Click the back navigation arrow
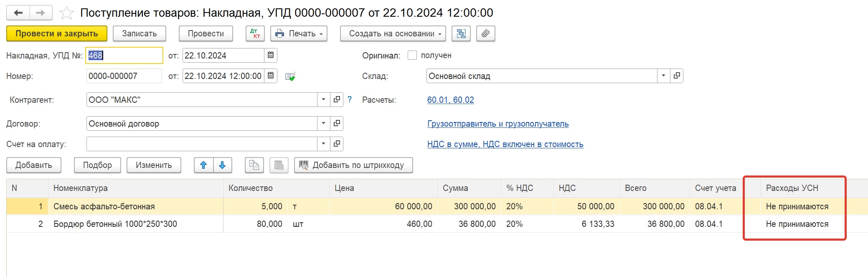 (18, 13)
